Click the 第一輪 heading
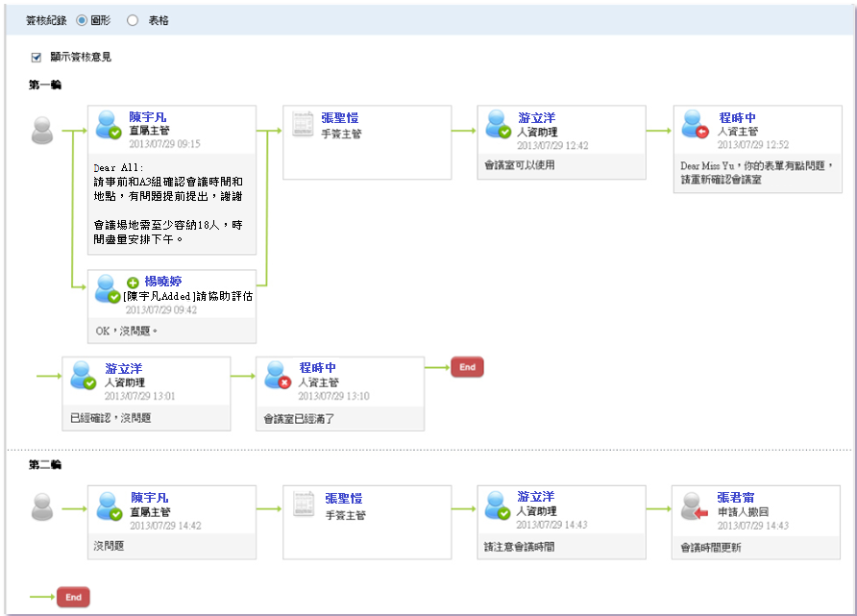 45,85
